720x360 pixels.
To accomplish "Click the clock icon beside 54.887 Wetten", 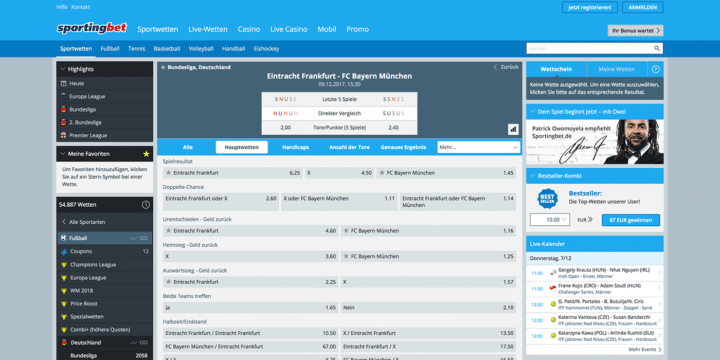I will pos(146,205).
